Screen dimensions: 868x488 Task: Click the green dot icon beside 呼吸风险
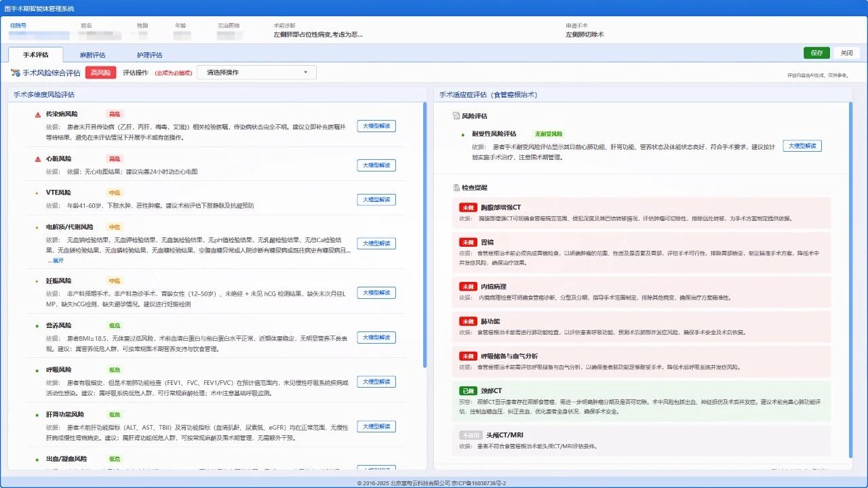click(x=37, y=371)
